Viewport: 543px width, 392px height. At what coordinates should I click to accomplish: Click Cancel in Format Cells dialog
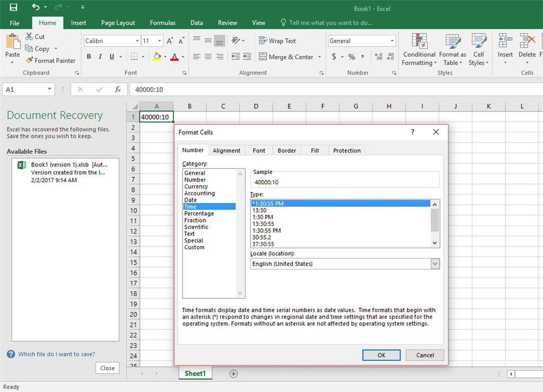pos(425,355)
